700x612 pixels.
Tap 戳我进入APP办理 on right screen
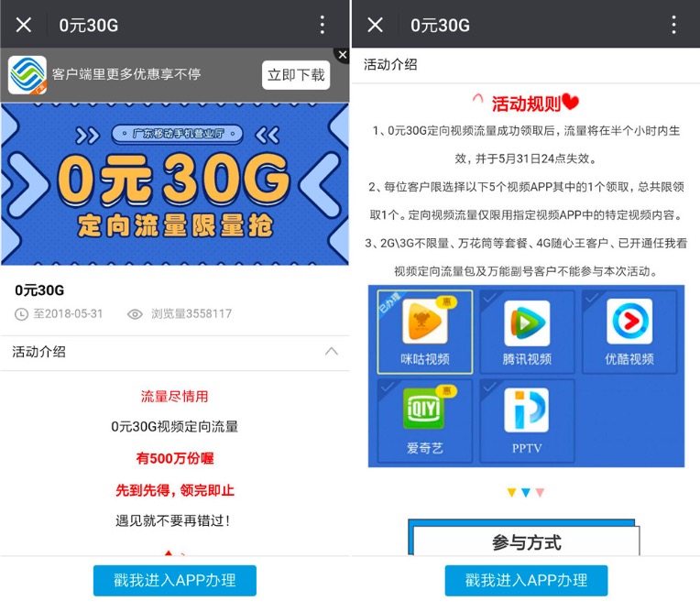[526, 580]
